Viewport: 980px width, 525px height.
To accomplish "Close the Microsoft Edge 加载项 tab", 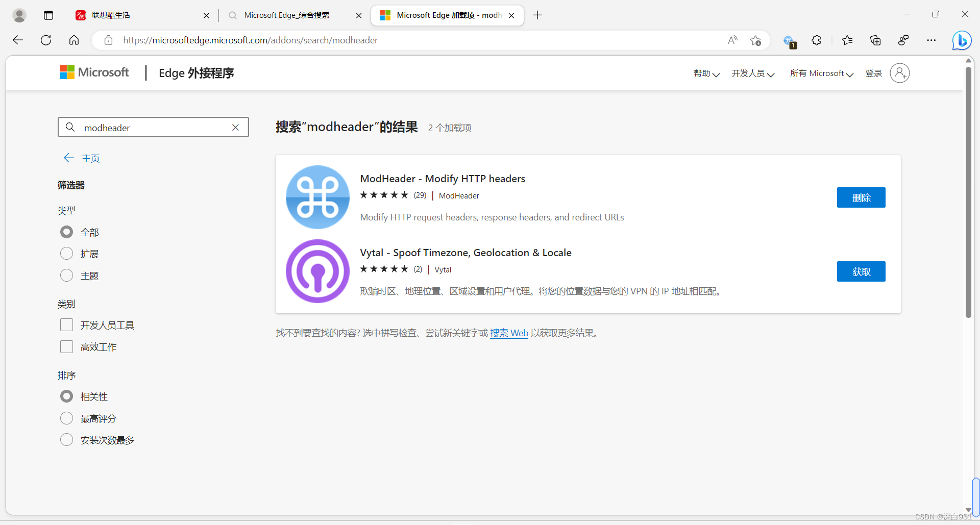I will pos(511,16).
